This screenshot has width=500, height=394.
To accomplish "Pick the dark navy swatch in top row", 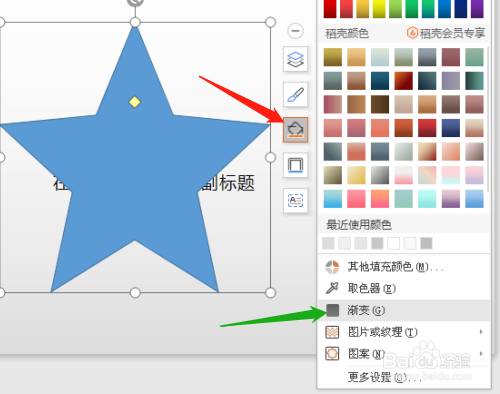I will click(x=461, y=9).
